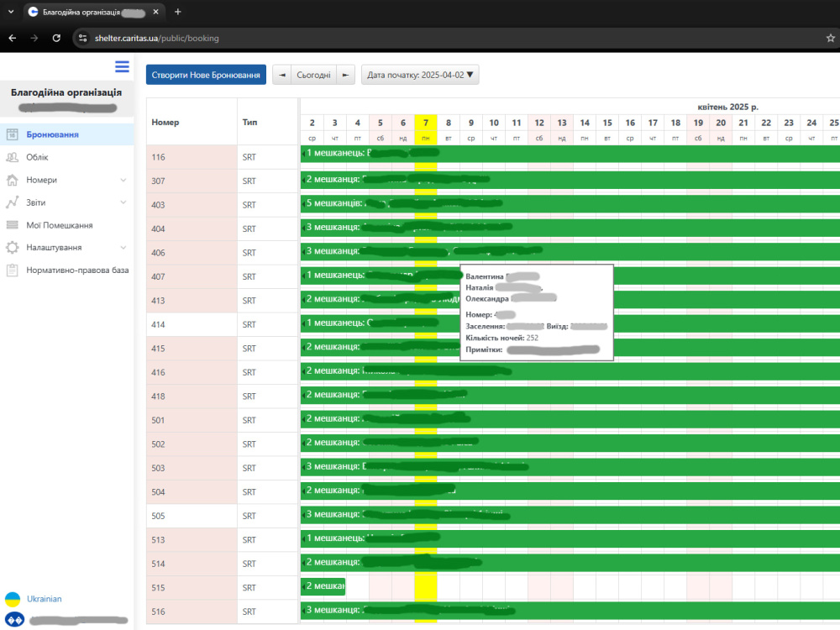Click the address bar URL
The height and width of the screenshot is (630, 840).
click(x=156, y=38)
